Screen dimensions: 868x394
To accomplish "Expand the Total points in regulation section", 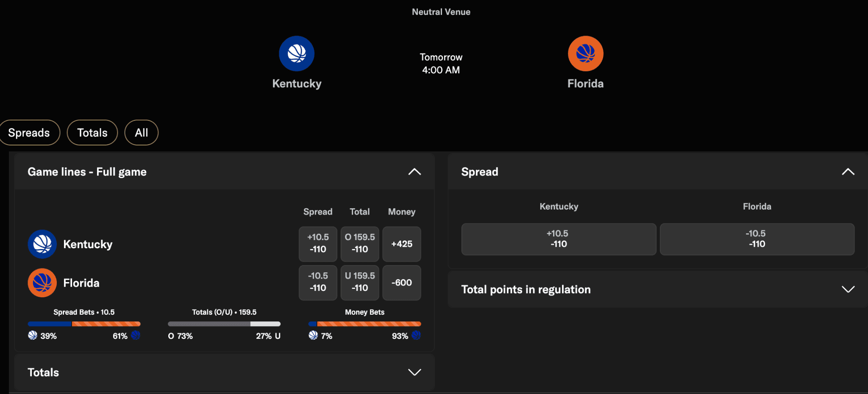I will click(x=848, y=289).
